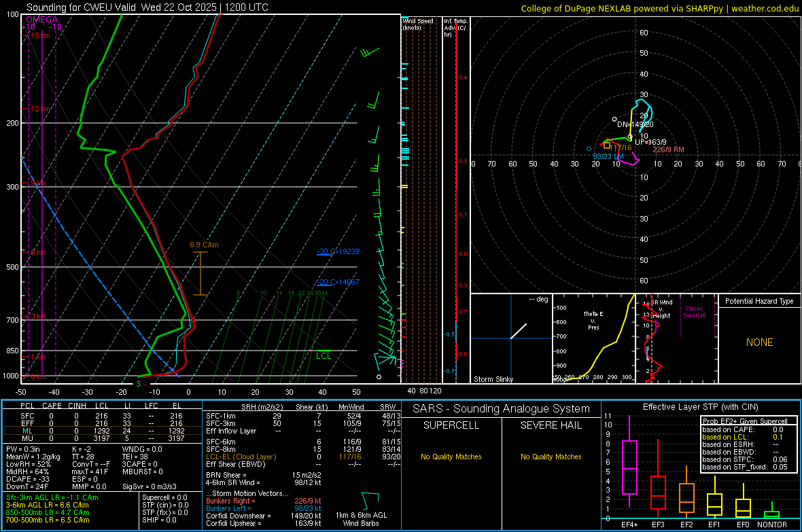Click the 'Prob EF2+ Given Supercell' heading
802x532 pixels.
[745, 421]
